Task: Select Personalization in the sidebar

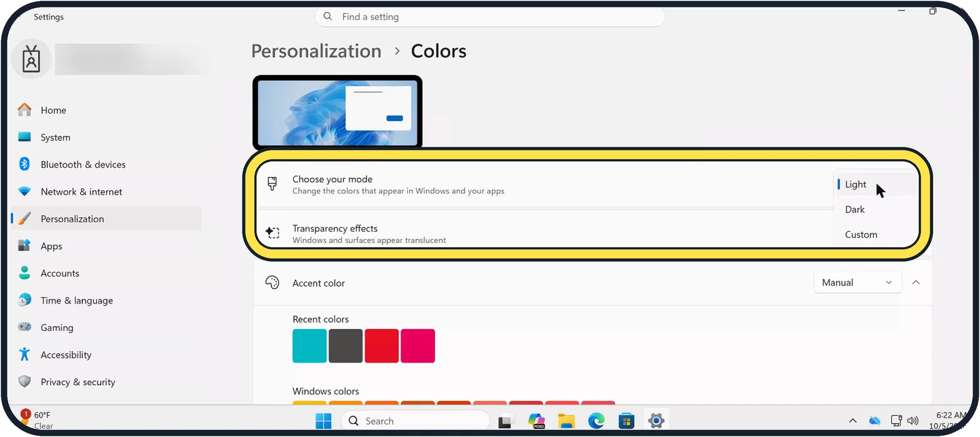Action: (106, 219)
